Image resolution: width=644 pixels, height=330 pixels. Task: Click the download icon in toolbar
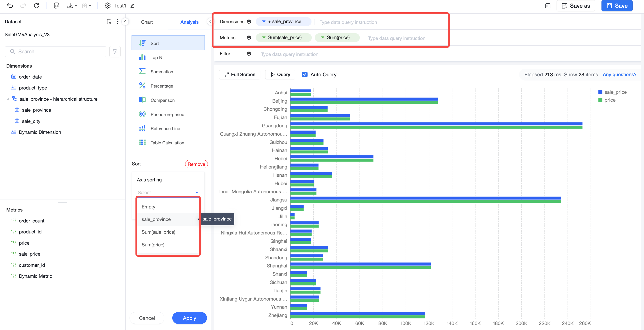pos(70,5)
